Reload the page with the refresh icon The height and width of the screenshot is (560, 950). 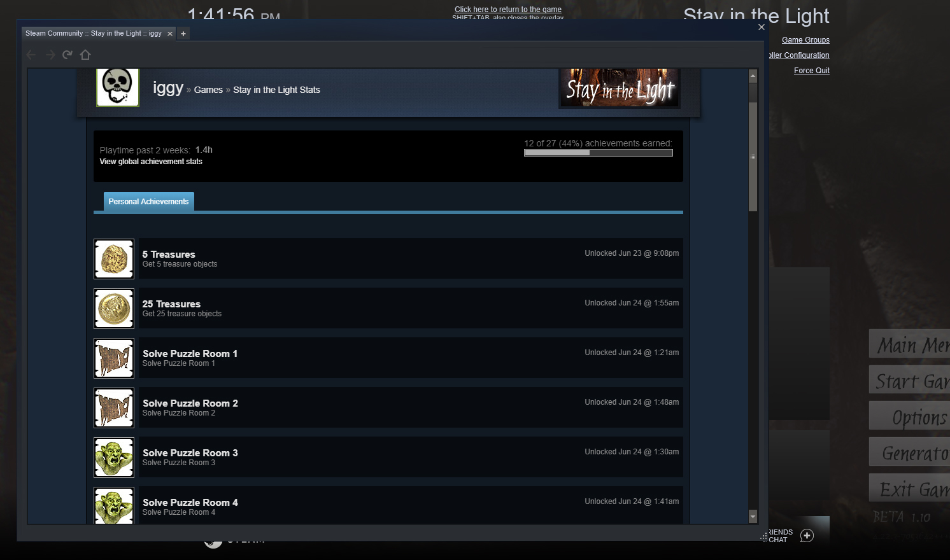67,55
